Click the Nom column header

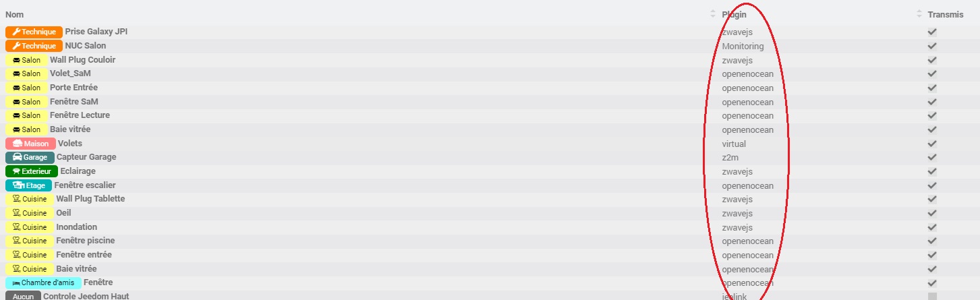pos(13,14)
